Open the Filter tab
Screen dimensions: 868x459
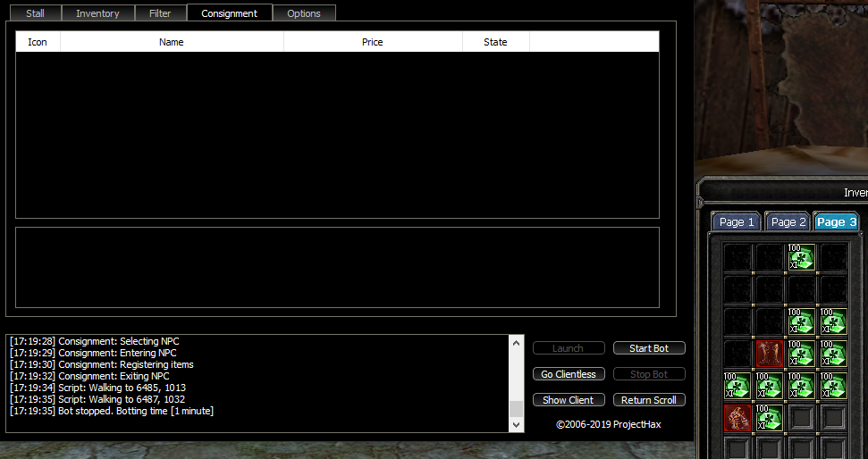161,13
